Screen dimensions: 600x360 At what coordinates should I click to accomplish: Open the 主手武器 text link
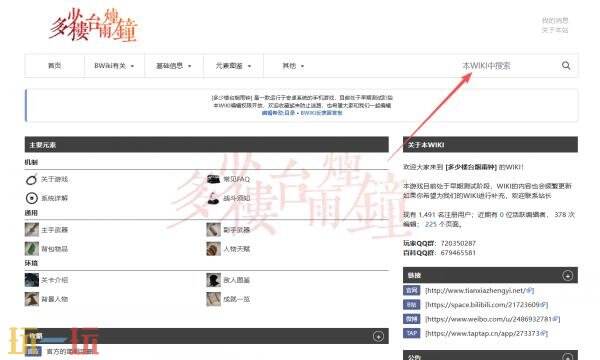(54, 230)
